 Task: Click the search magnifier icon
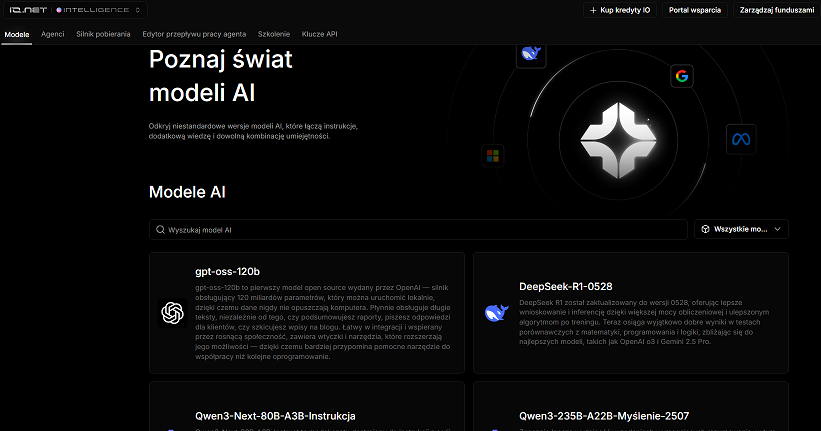(160, 229)
